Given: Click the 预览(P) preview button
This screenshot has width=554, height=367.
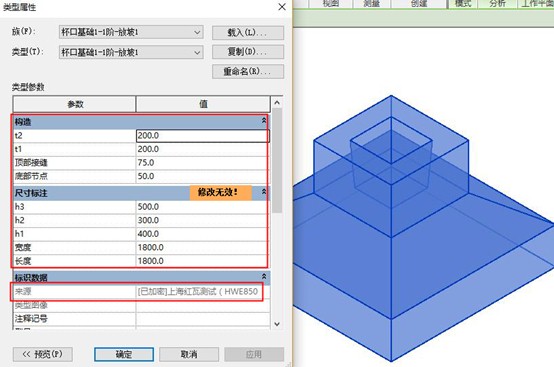Looking at the screenshot, I should [43, 354].
